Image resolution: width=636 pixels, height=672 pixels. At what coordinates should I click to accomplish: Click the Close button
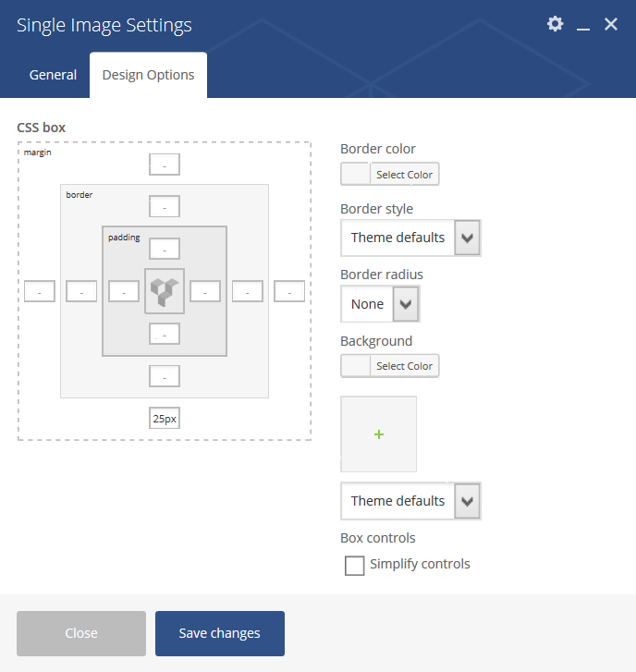click(81, 633)
